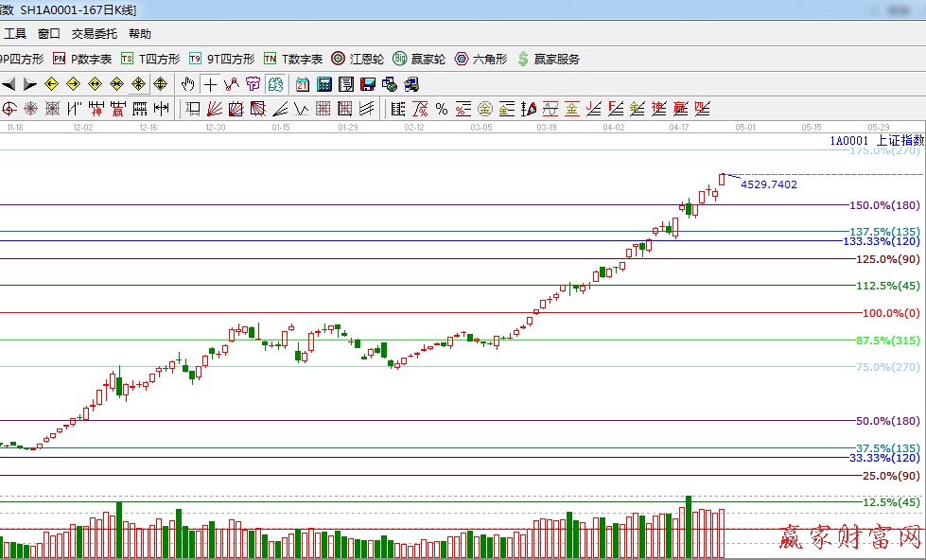Select the hand pan tool
The width and height of the screenshot is (926, 560).
(187, 84)
